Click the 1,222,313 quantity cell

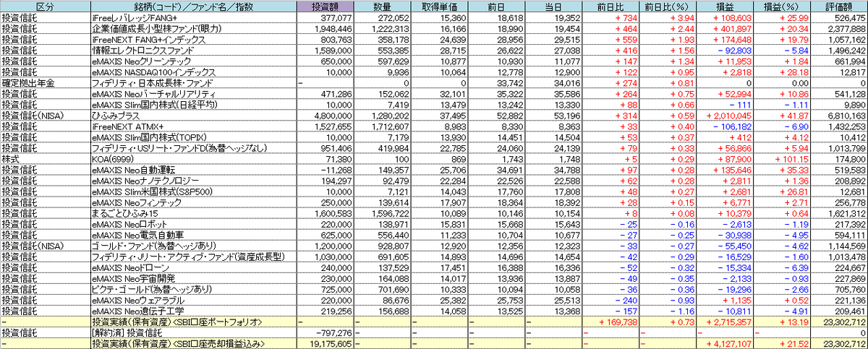pyautogui.click(x=383, y=28)
